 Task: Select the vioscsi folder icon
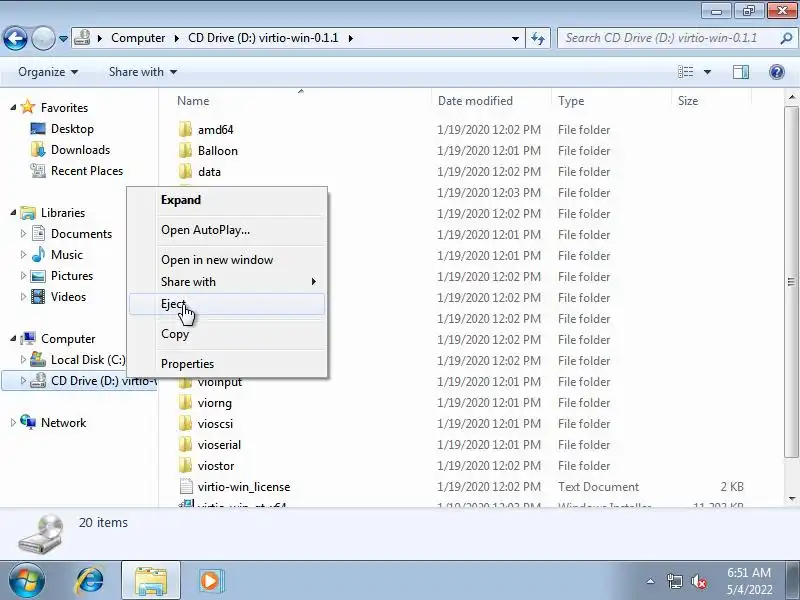pos(185,423)
